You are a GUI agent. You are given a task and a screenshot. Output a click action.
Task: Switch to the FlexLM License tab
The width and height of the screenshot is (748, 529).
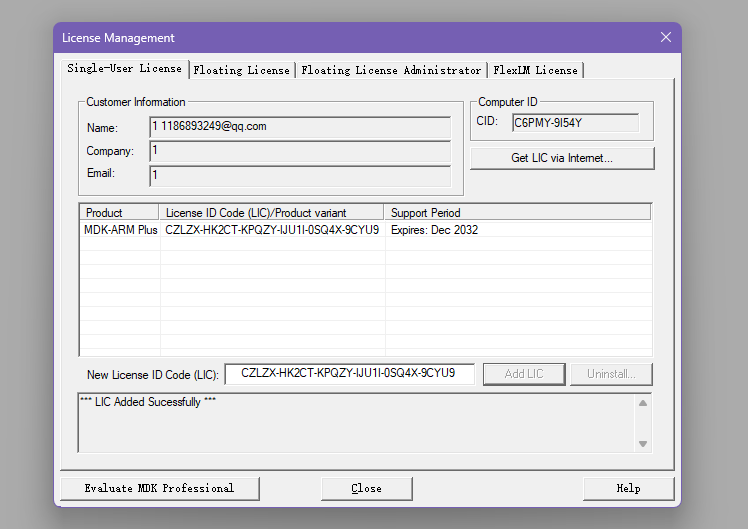pos(535,71)
